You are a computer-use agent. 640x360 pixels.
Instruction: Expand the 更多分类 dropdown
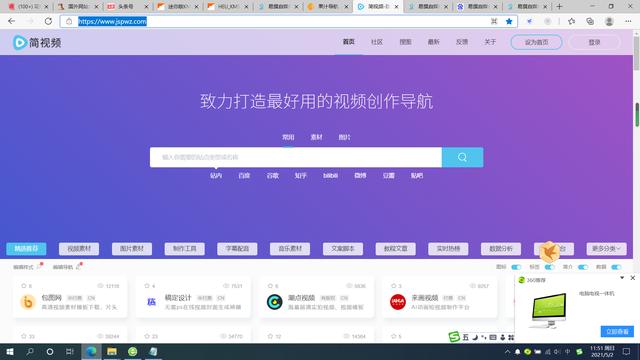tap(606, 249)
